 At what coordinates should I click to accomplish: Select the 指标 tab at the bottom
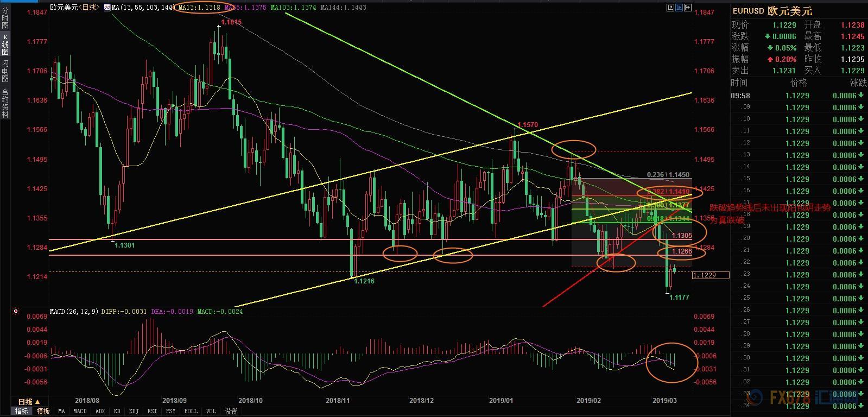pos(21,412)
